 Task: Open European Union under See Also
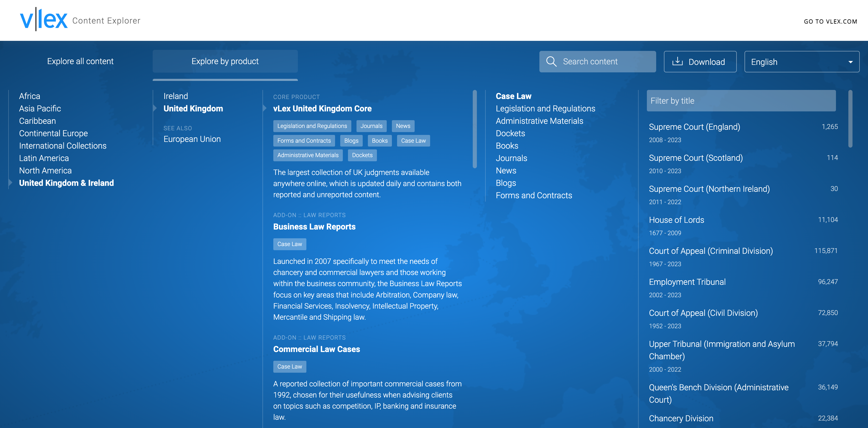(x=192, y=139)
